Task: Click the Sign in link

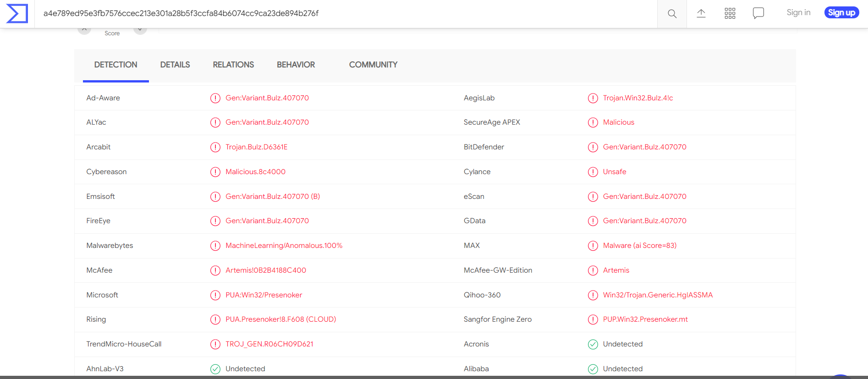Action: [798, 13]
